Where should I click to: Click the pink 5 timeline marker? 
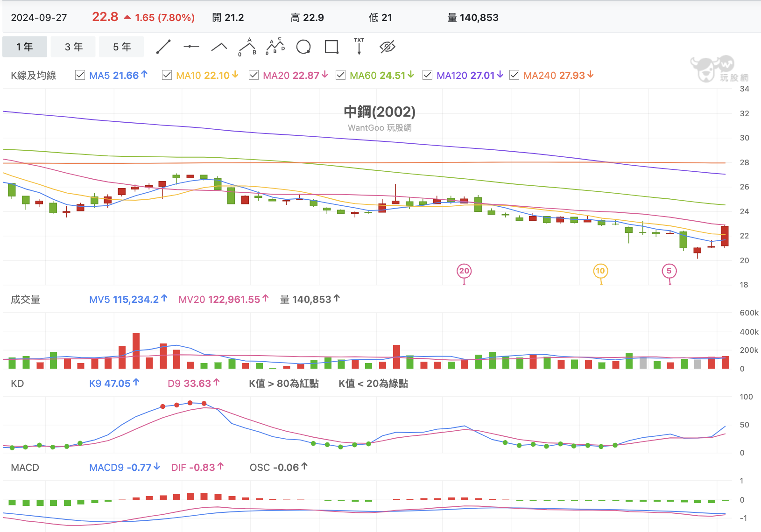coord(669,271)
